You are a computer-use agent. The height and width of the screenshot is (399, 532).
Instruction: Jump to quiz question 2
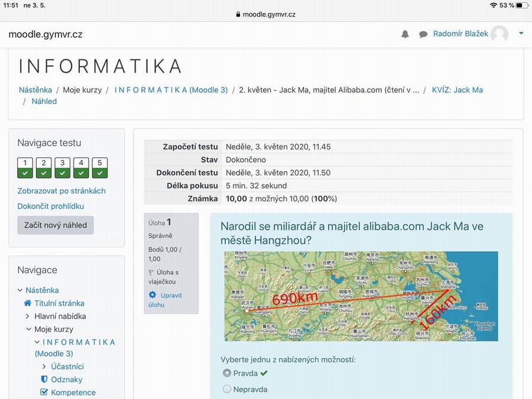(x=44, y=168)
